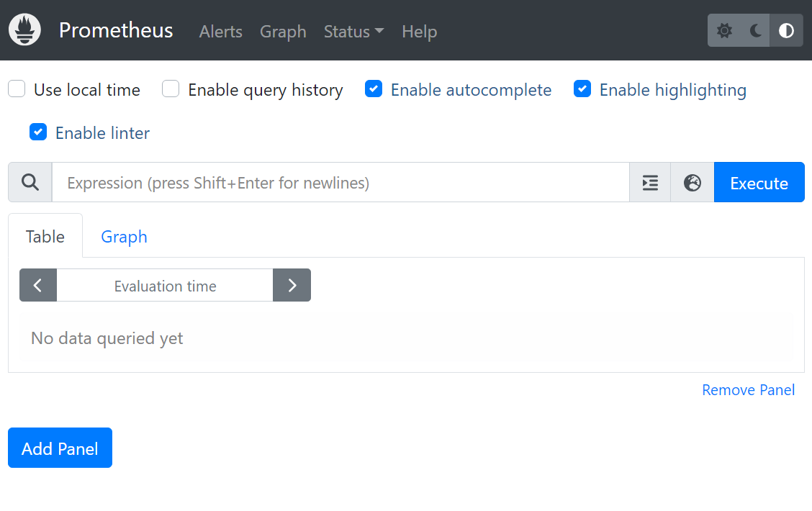Switch to light theme sun icon
Image resolution: width=812 pixels, height=511 pixels.
point(724,31)
